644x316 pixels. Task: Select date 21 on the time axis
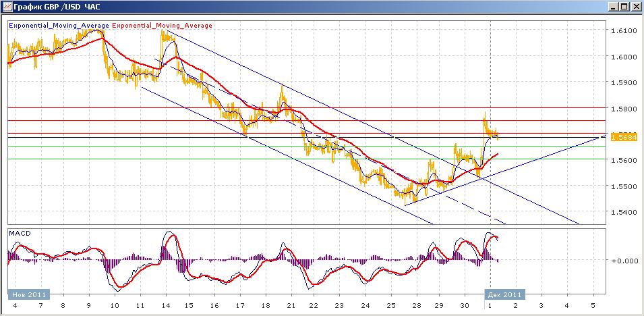291,306
